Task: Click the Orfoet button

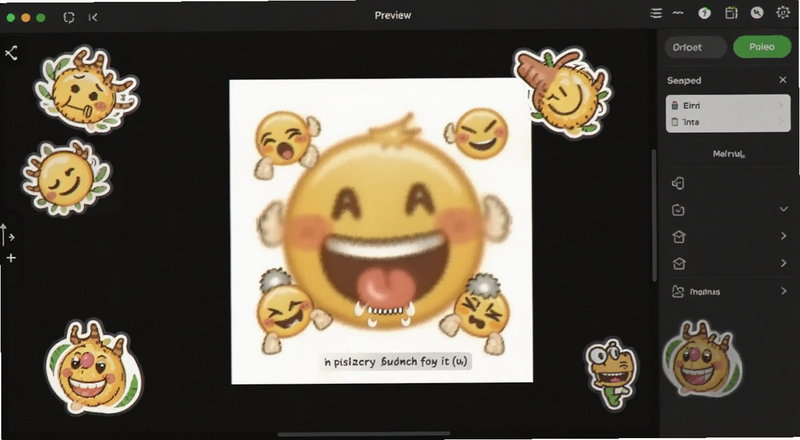Action: 695,47
